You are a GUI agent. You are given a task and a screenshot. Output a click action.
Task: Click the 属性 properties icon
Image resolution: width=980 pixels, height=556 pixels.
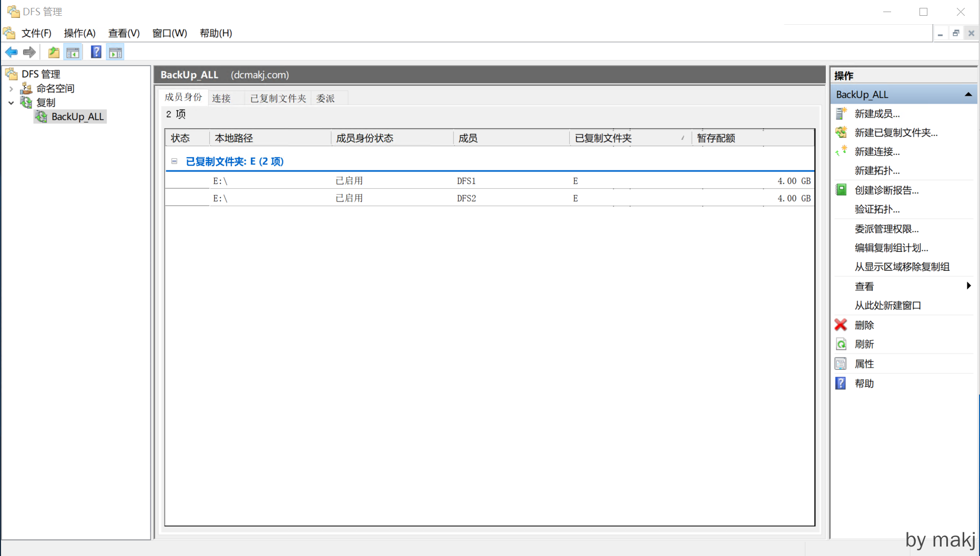click(x=841, y=363)
